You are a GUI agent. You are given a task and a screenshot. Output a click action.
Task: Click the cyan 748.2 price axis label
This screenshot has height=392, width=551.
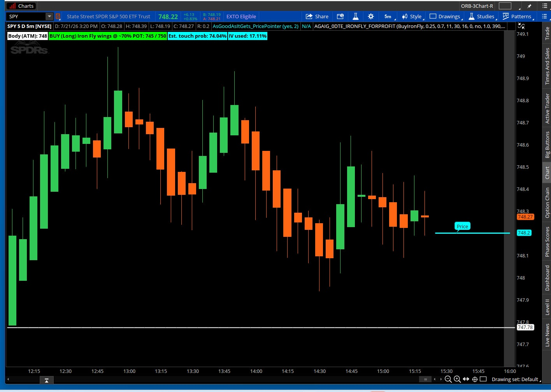click(x=524, y=233)
